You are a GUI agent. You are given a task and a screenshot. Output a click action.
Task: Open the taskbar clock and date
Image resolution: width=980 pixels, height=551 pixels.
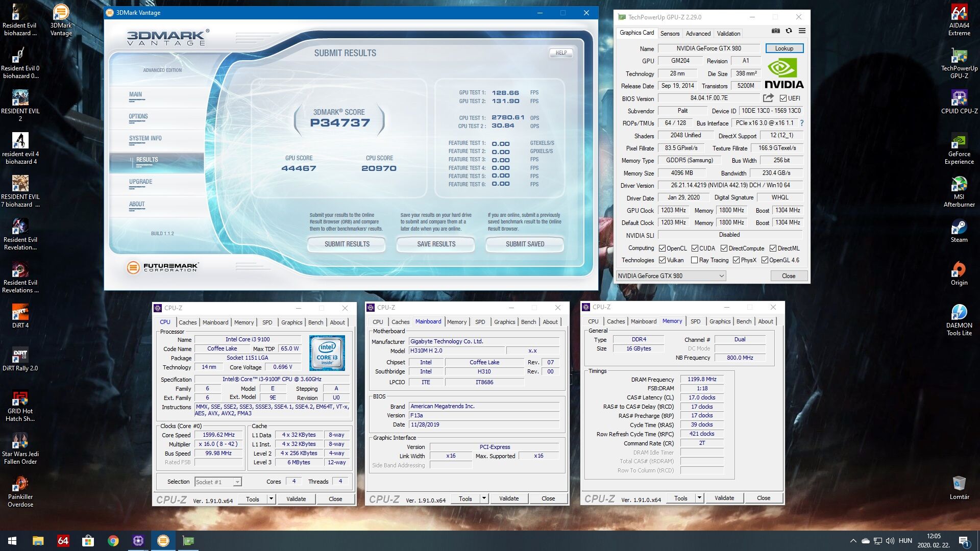tap(934, 541)
